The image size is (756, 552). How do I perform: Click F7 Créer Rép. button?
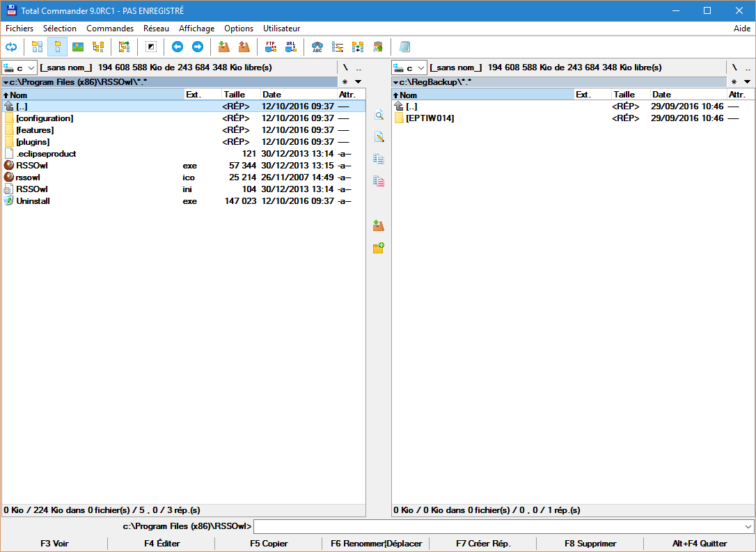click(x=483, y=544)
